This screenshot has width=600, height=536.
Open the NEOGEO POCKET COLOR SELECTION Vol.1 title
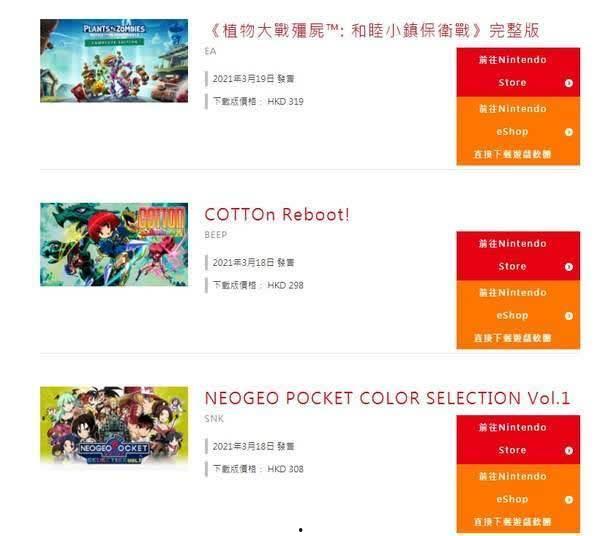click(x=387, y=398)
